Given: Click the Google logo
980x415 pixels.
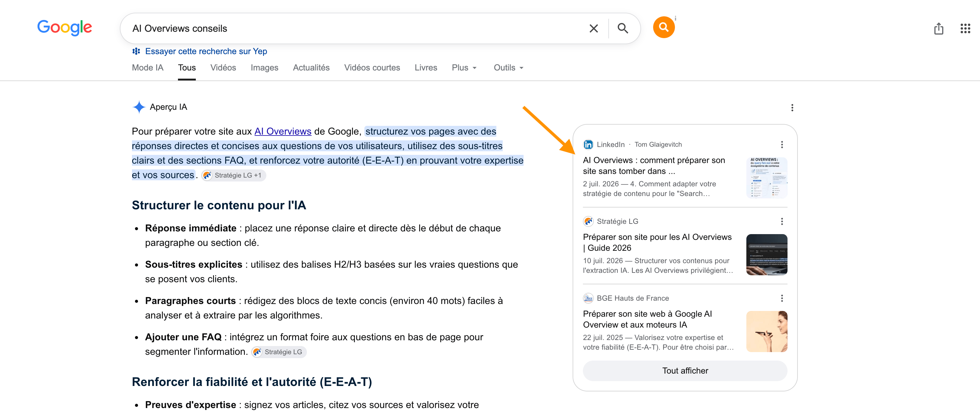Looking at the screenshot, I should 64,28.
